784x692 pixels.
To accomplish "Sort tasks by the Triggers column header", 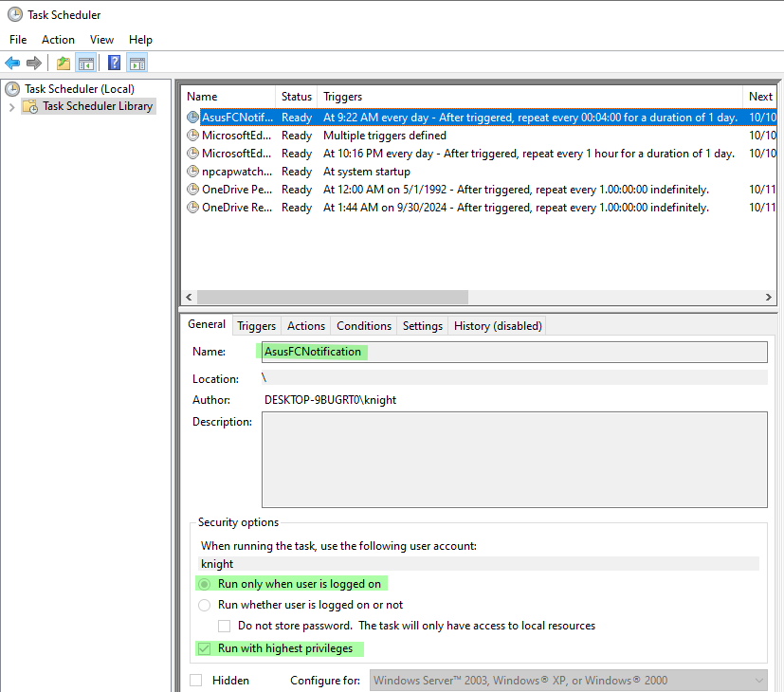I will (x=531, y=97).
